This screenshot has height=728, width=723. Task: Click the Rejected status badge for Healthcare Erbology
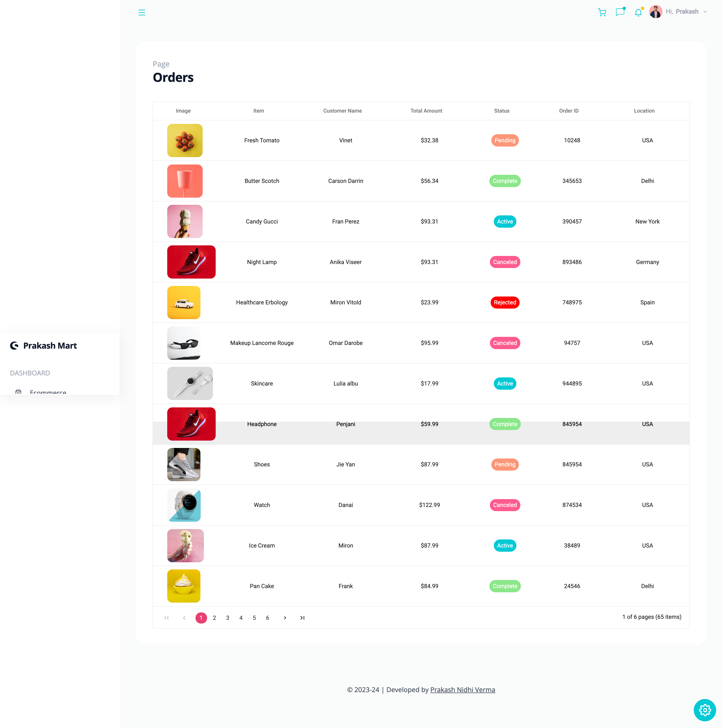tap(505, 302)
